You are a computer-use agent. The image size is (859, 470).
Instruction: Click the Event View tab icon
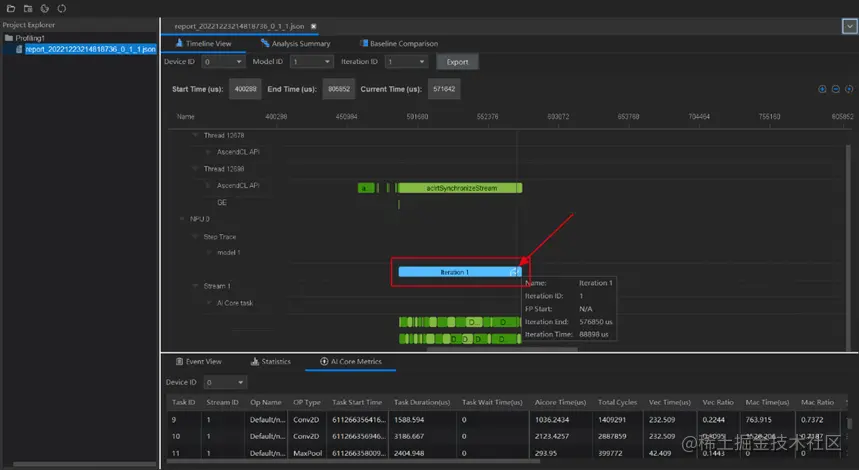click(179, 362)
